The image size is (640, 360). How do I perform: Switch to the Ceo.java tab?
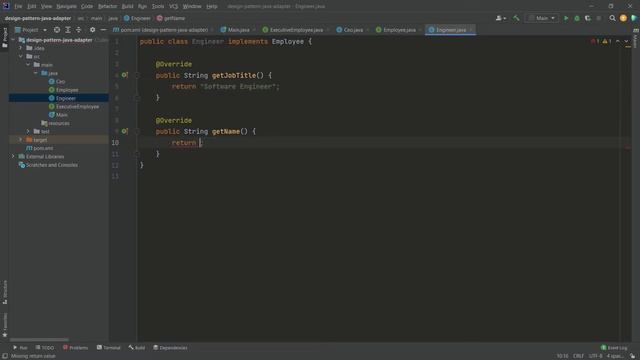pyautogui.click(x=353, y=30)
